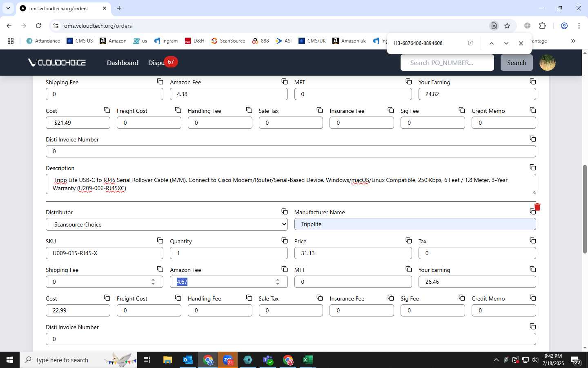The width and height of the screenshot is (588, 368).
Task: Open the Chrome extensions menu
Action: click(x=543, y=26)
